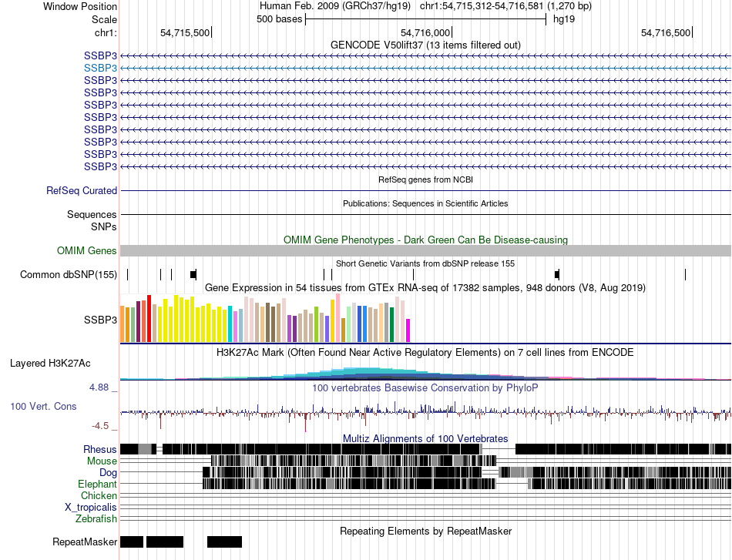Open the GTEx Gene Expression track title
This screenshot has width=732, height=560.
point(425,287)
